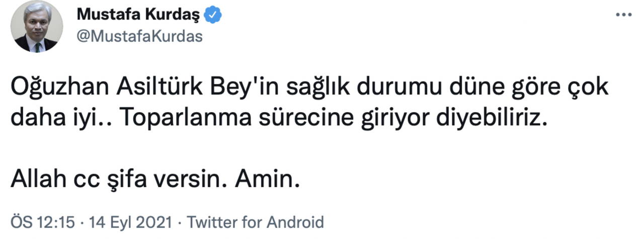Click the ÖS 12:15 timestamp
The height and width of the screenshot is (239, 644).
tap(43, 222)
